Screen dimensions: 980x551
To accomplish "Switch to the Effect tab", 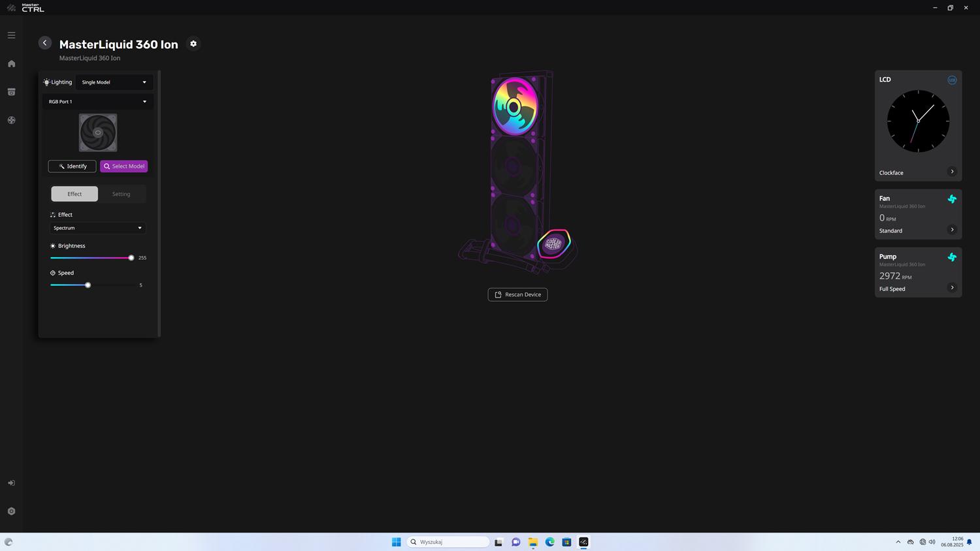I will click(x=74, y=194).
